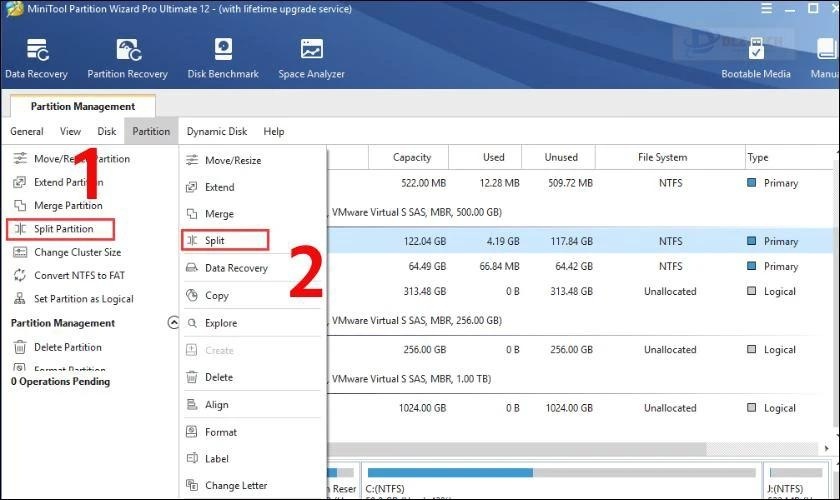Select the Partition Management tab
The height and width of the screenshot is (500, 840).
pos(83,106)
